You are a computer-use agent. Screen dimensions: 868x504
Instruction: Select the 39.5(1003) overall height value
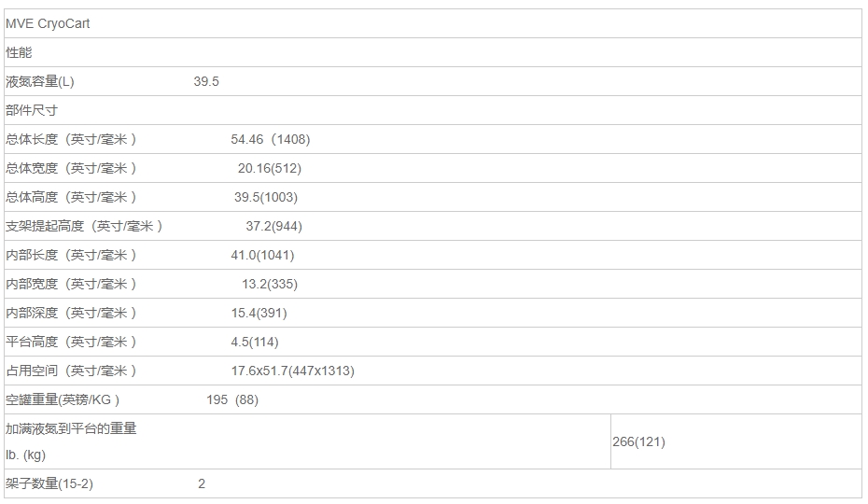[266, 197]
